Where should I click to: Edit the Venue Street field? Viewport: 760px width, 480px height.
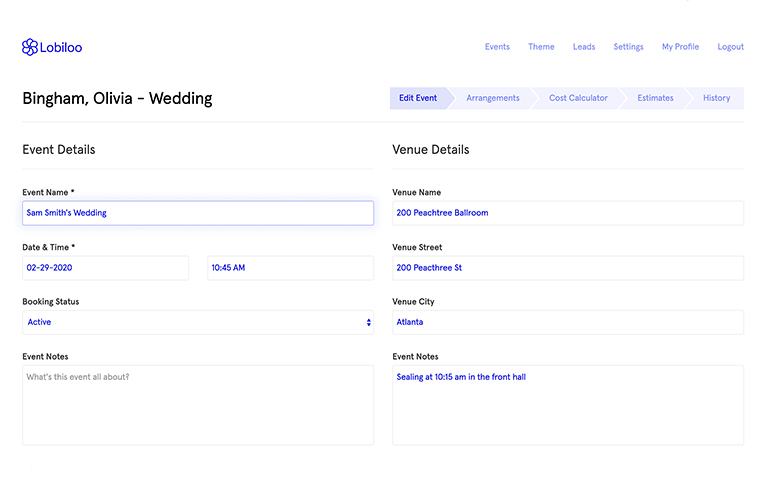tap(568, 268)
